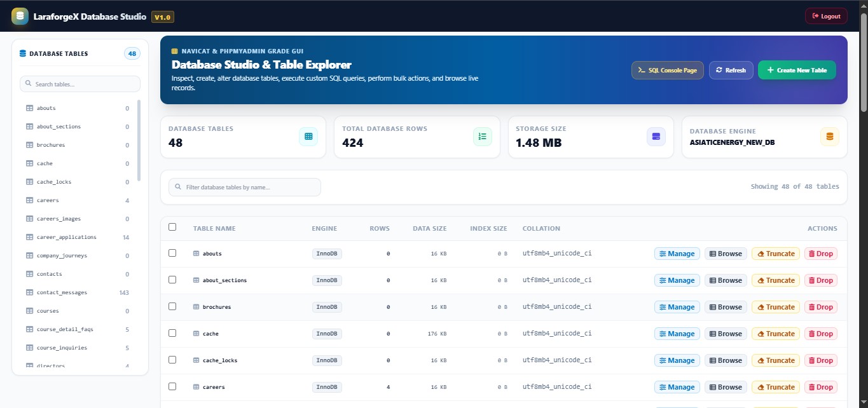Click the database icon in Database Tables header
Image resolution: width=868 pixels, height=408 pixels.
click(23, 53)
